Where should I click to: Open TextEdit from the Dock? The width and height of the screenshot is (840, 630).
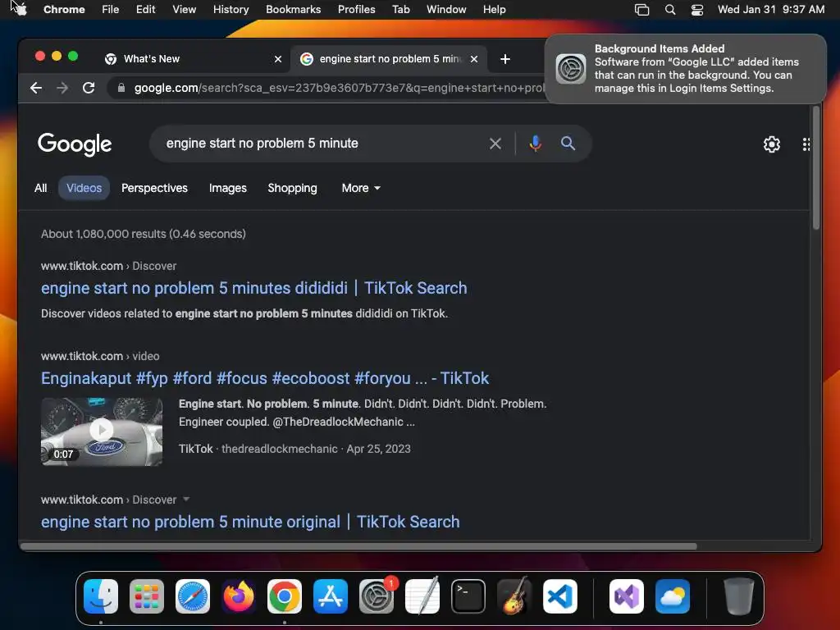pyautogui.click(x=422, y=596)
